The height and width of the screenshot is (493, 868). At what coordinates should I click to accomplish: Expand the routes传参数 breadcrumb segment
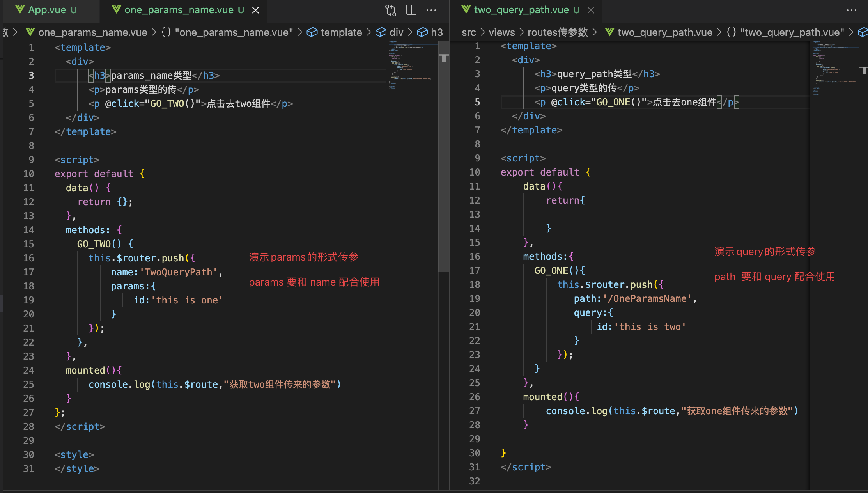click(558, 32)
